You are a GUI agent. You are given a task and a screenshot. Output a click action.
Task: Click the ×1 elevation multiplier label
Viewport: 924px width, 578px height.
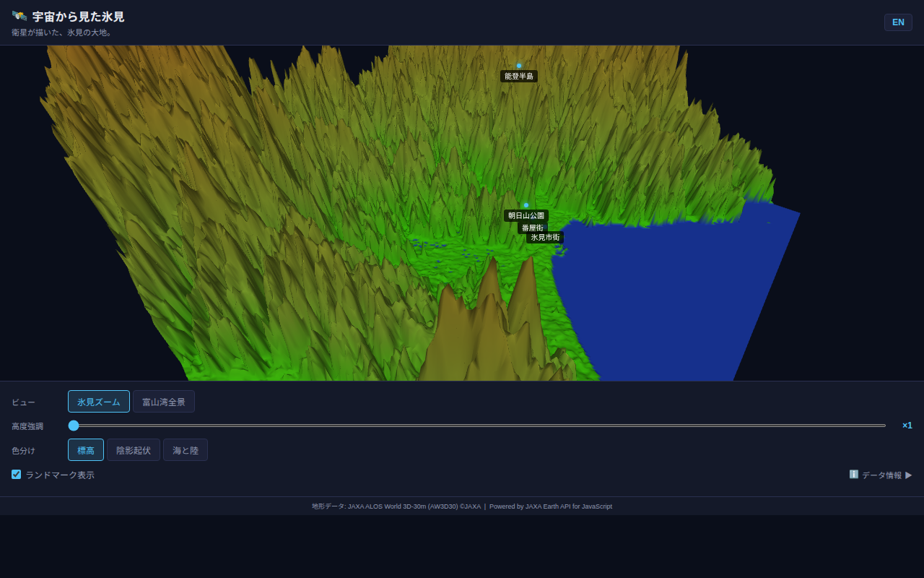pos(907,426)
